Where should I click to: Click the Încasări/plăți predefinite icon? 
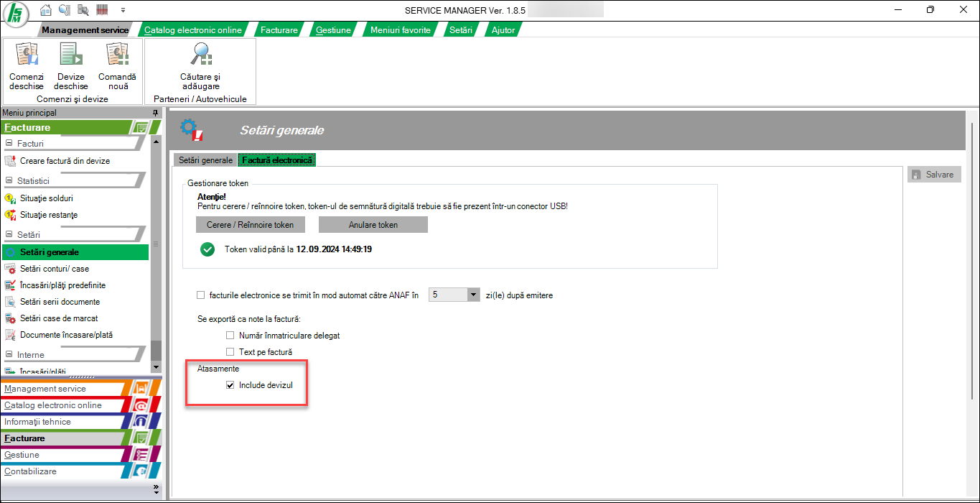coord(10,285)
